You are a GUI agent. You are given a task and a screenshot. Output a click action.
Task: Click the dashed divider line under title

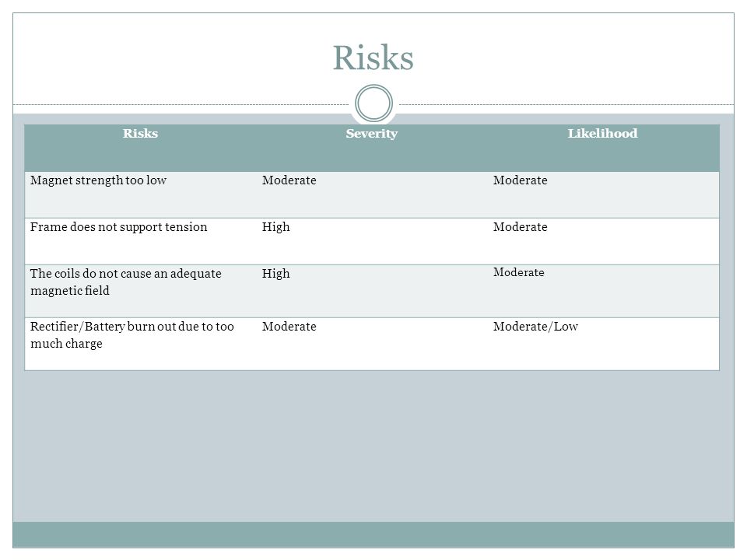[x=181, y=104]
